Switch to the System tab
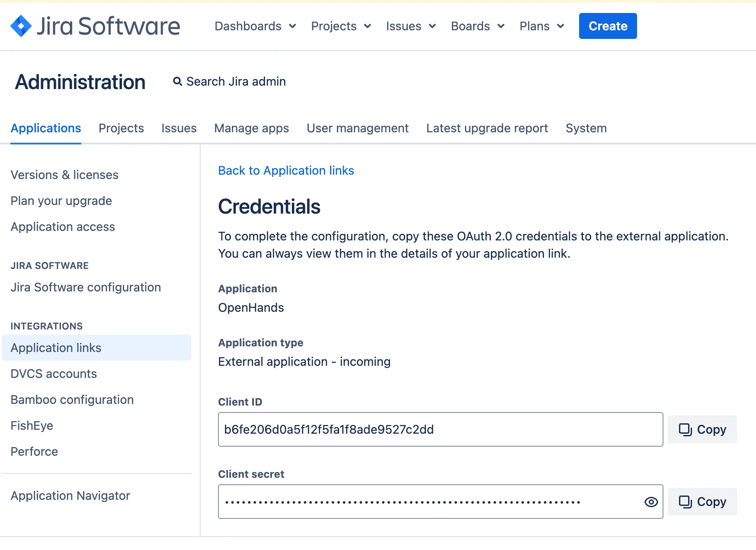The height and width of the screenshot is (550, 756). (586, 128)
